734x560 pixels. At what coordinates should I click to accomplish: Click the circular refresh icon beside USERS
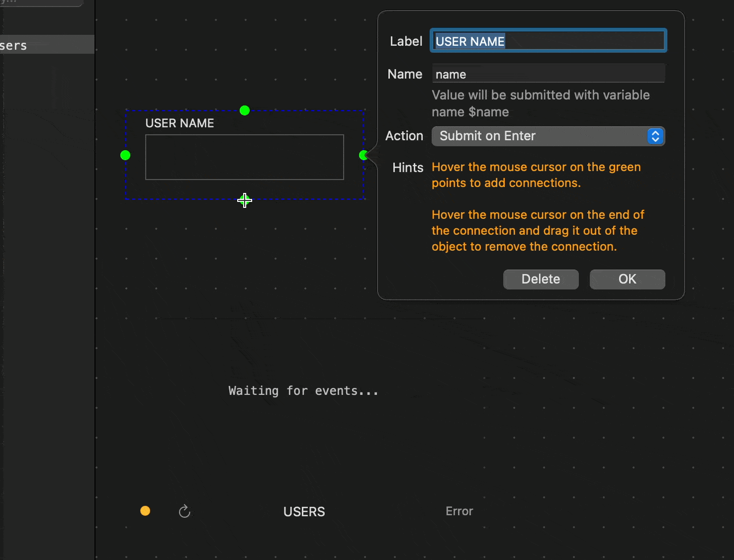coord(184,511)
